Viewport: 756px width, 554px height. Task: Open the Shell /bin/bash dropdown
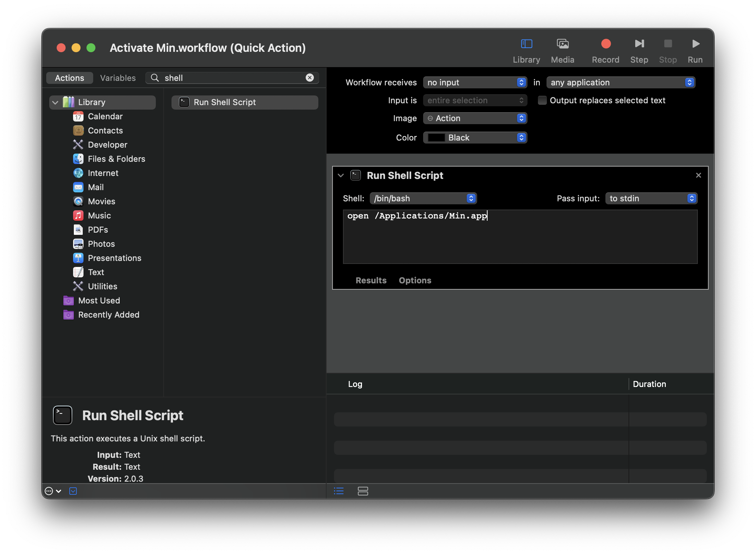coord(423,198)
